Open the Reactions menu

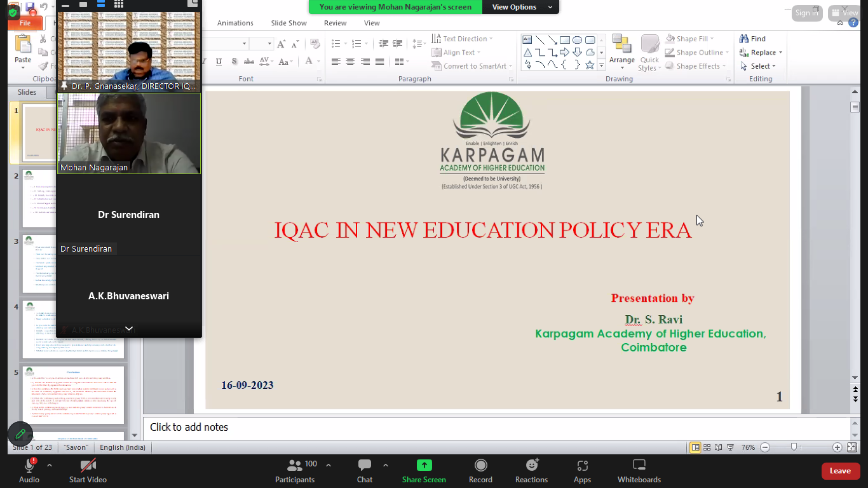[x=532, y=470]
